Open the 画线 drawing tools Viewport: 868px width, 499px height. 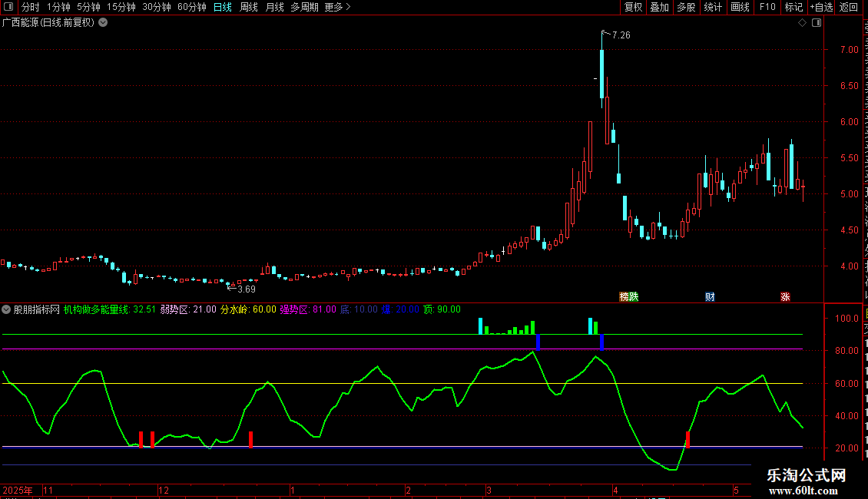coord(740,7)
